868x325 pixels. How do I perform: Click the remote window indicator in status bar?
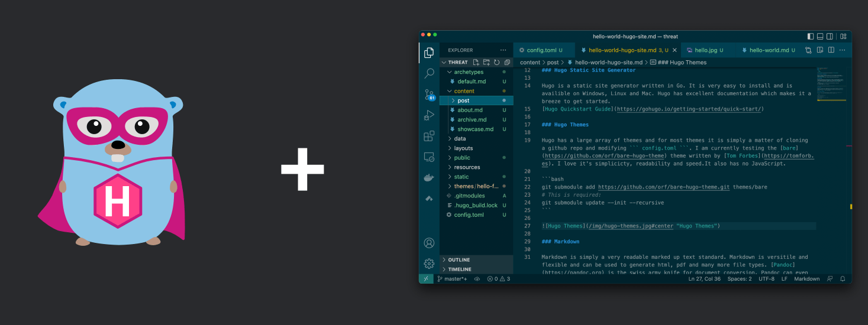click(426, 279)
